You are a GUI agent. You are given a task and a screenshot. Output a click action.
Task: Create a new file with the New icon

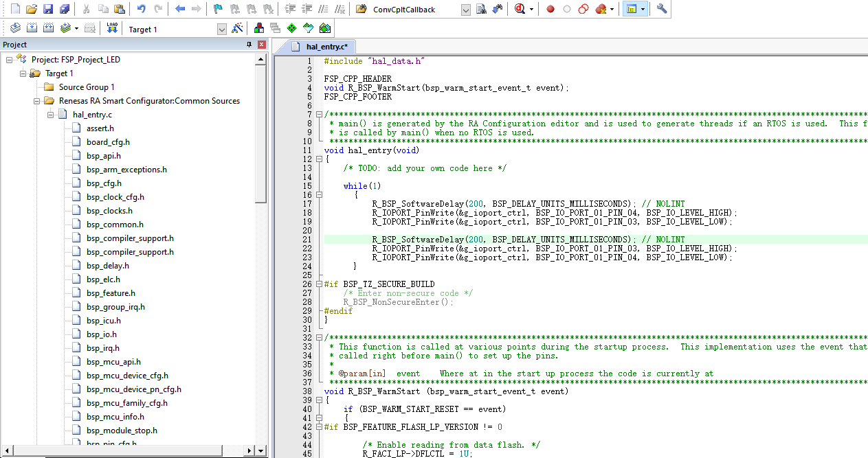pos(15,10)
